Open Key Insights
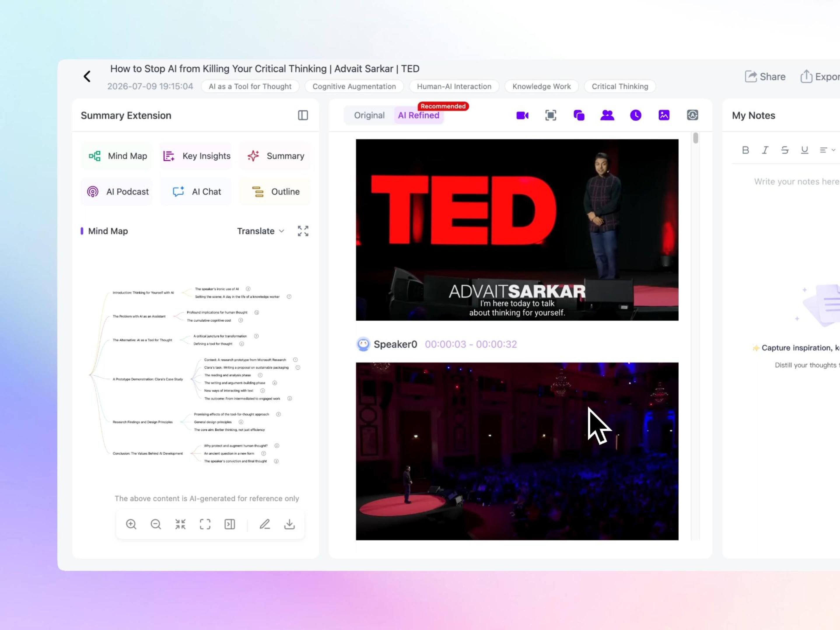 pyautogui.click(x=196, y=156)
